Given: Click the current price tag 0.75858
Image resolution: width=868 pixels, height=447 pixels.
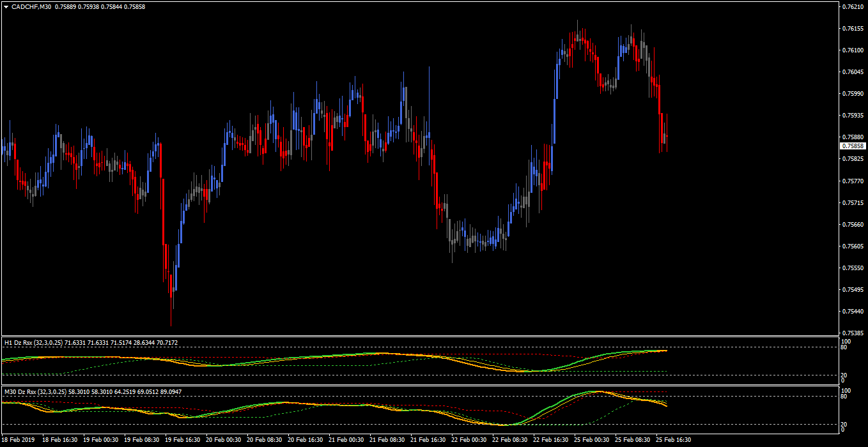Looking at the screenshot, I should 853,146.
